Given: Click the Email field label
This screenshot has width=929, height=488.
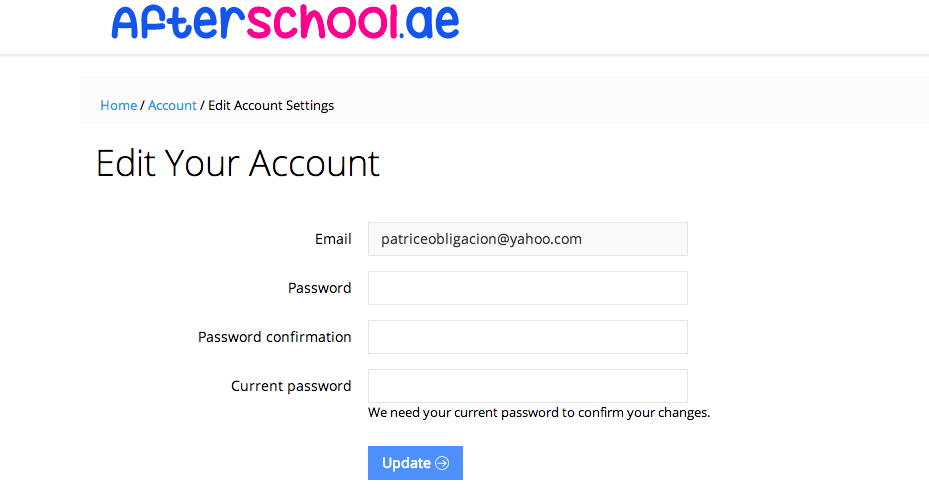Looking at the screenshot, I should (333, 239).
